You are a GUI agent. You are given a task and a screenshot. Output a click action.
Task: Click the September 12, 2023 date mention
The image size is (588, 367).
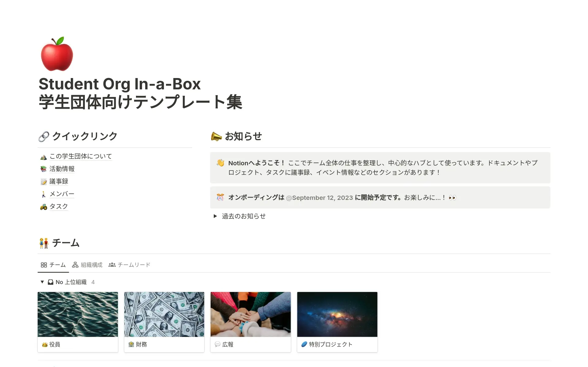pos(319,198)
